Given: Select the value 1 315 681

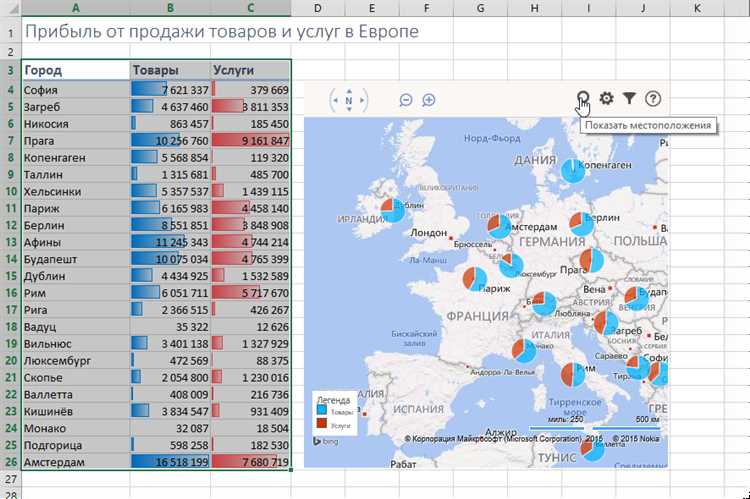Looking at the screenshot, I should [x=170, y=175].
